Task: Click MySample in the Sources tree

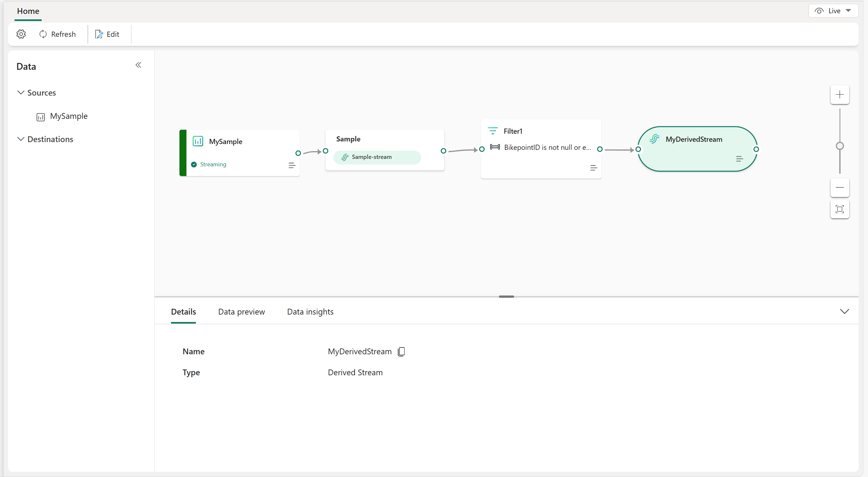Action: 69,116
